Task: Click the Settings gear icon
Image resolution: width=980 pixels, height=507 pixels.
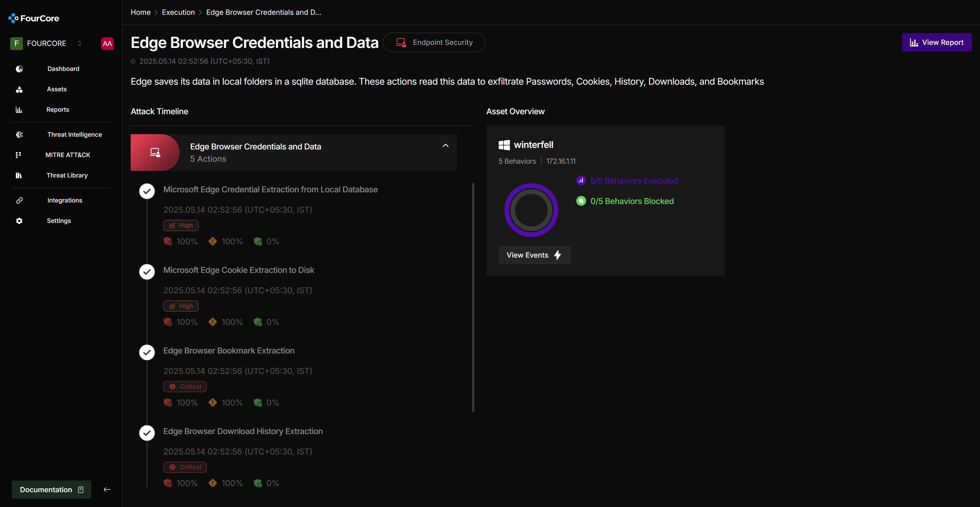Action: coord(19,221)
